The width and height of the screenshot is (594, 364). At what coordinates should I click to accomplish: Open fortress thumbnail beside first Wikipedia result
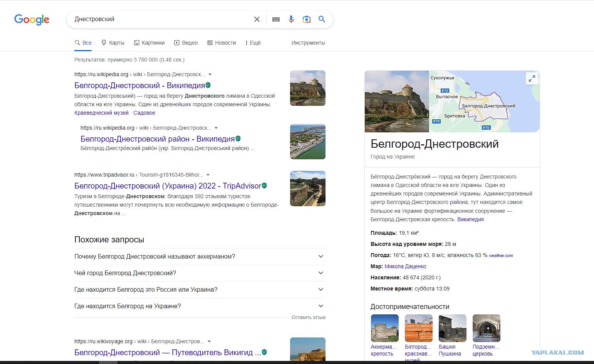click(x=308, y=88)
